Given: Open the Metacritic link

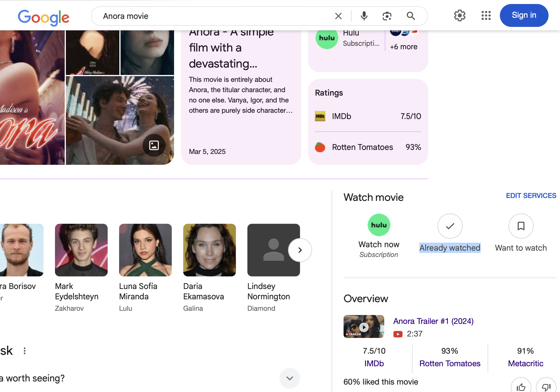Looking at the screenshot, I should click(x=526, y=363).
